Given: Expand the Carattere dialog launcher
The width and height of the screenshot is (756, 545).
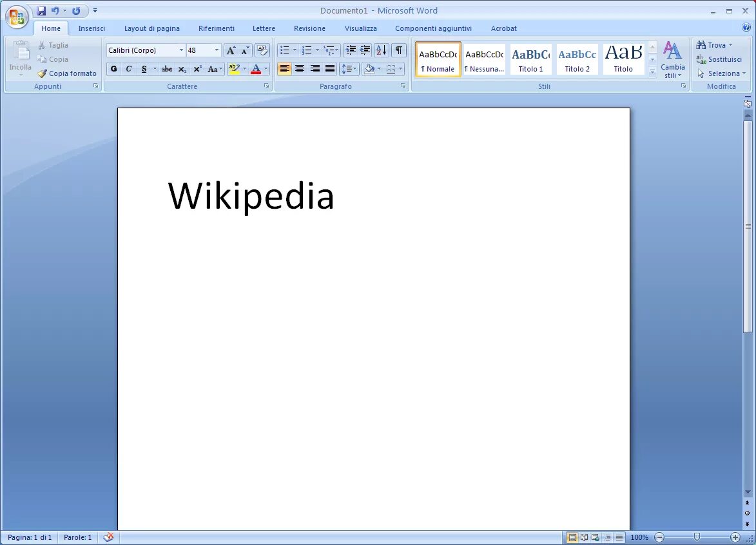Looking at the screenshot, I should 267,86.
